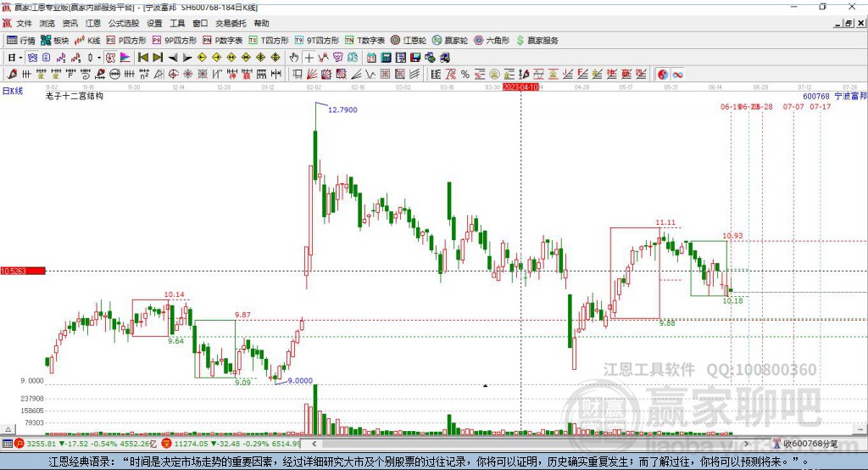Click the horizontal scrollbar right arrow

point(746,444)
